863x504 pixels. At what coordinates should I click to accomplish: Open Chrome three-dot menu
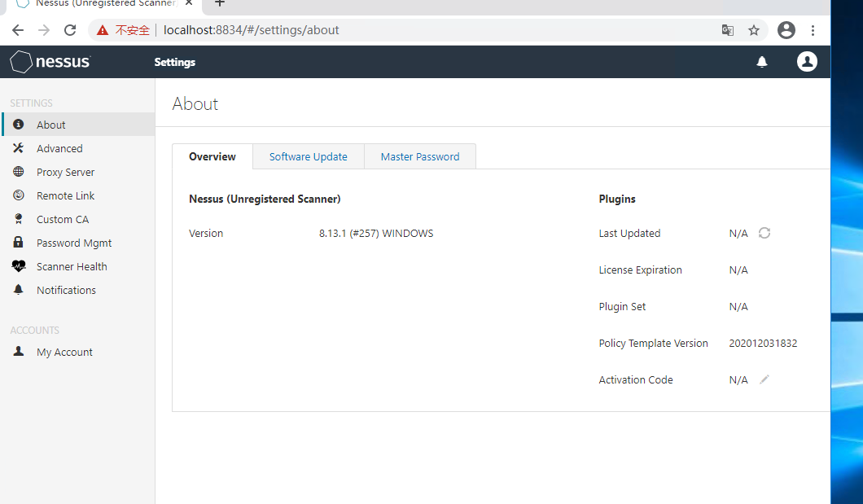tap(813, 30)
